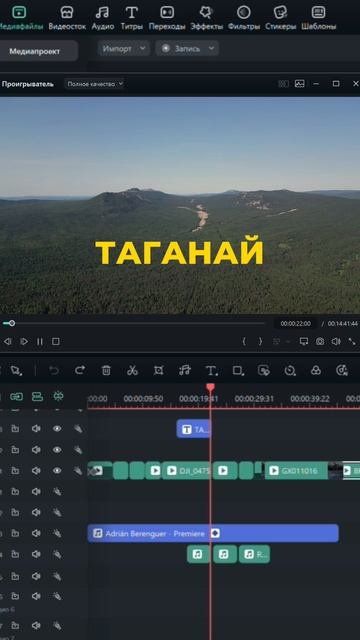This screenshot has height=640, width=360.
Task: Click the music note beat tool
Action: [184, 371]
